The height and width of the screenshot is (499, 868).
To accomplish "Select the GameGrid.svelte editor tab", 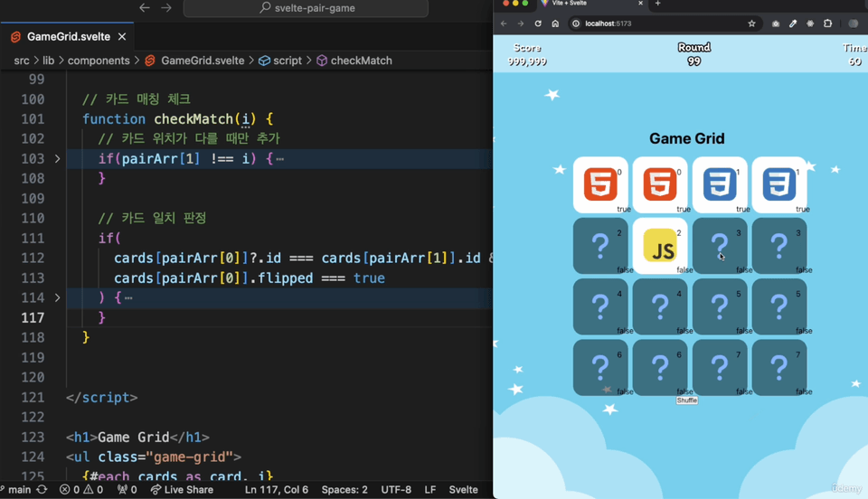I will pos(68,36).
